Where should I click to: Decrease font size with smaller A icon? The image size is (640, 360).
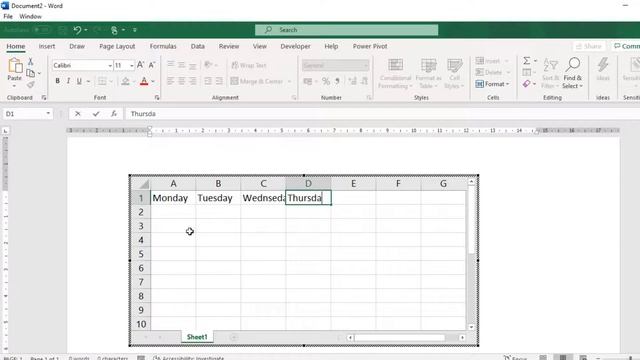pyautogui.click(x=151, y=65)
